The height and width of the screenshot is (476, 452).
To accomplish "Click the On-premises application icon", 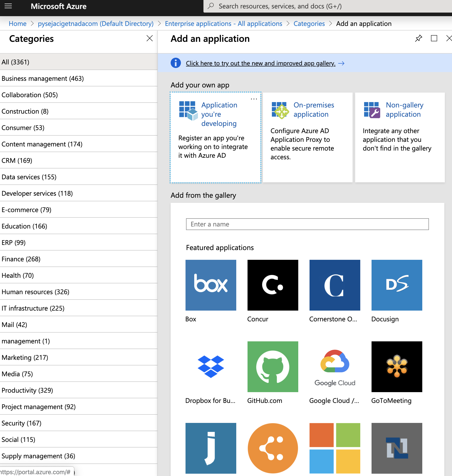I will pyautogui.click(x=281, y=110).
